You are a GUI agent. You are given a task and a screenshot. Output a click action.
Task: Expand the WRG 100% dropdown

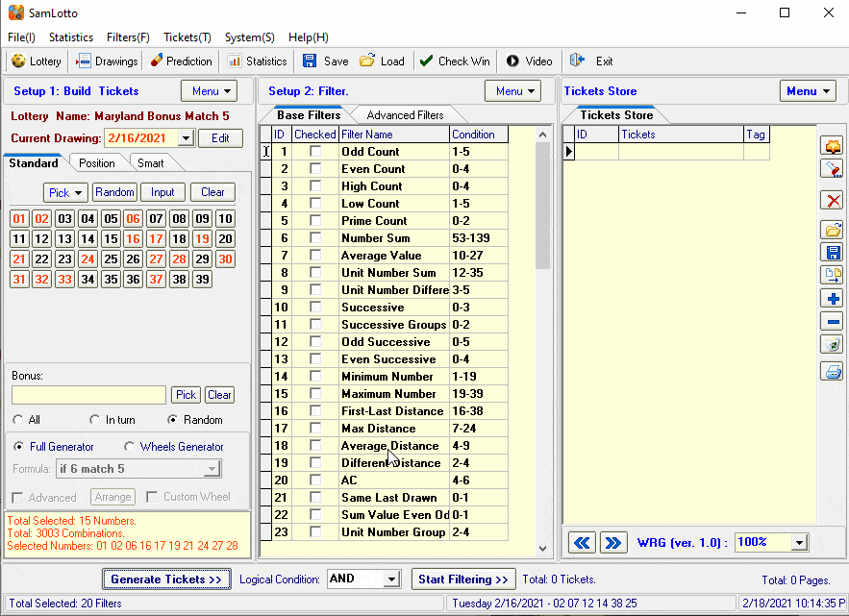[799, 542]
